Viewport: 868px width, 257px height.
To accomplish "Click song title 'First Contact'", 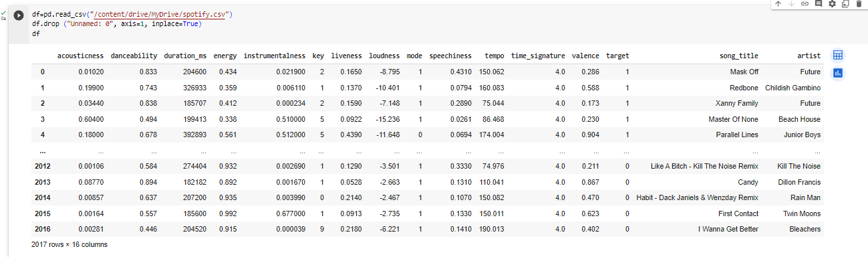I will [738, 213].
